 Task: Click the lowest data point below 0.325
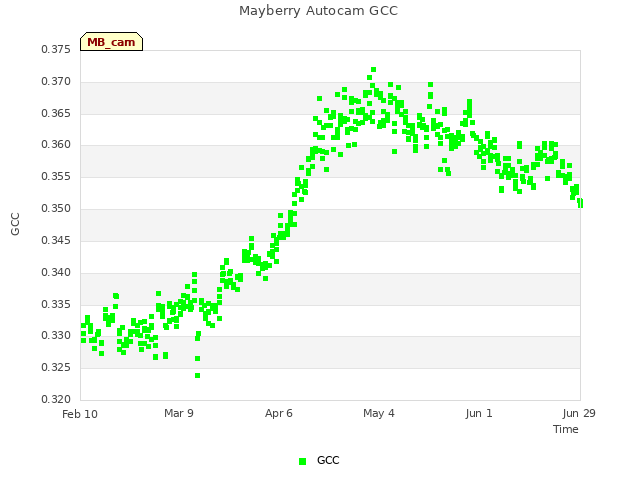click(198, 376)
